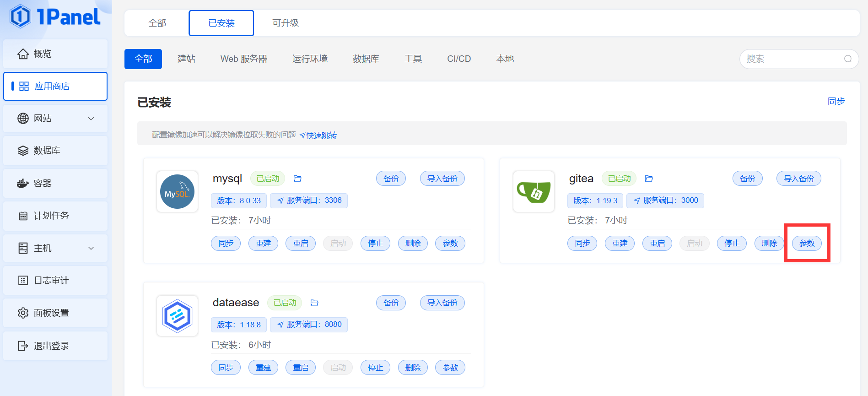This screenshot has width=868, height=396.
Task: Stop the mysql application
Action: coord(375,243)
